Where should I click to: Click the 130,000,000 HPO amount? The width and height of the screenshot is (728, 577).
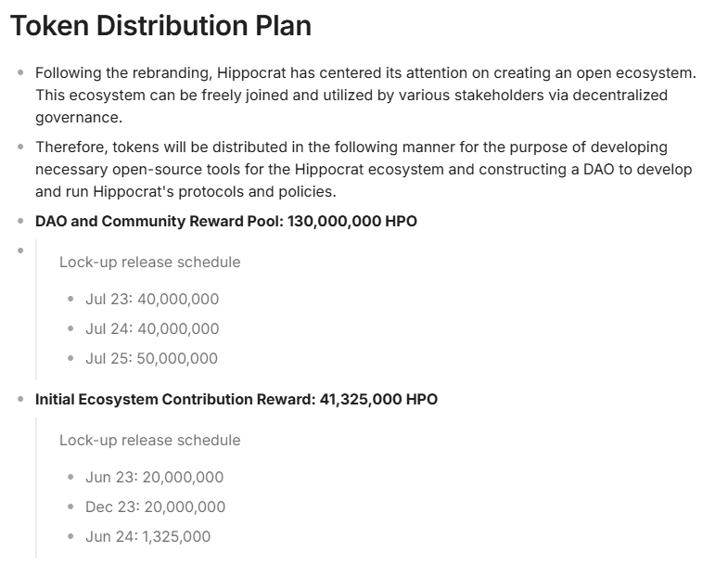pos(352,221)
